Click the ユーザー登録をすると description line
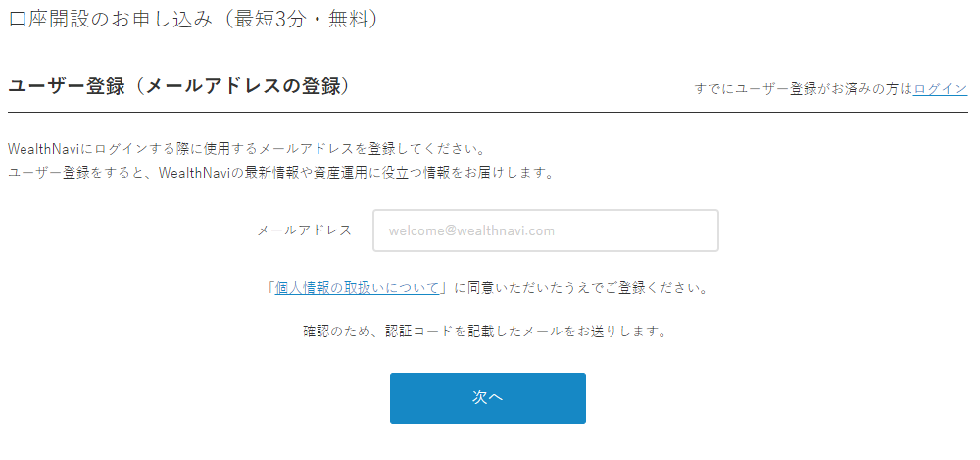980x460 pixels. tap(280, 173)
